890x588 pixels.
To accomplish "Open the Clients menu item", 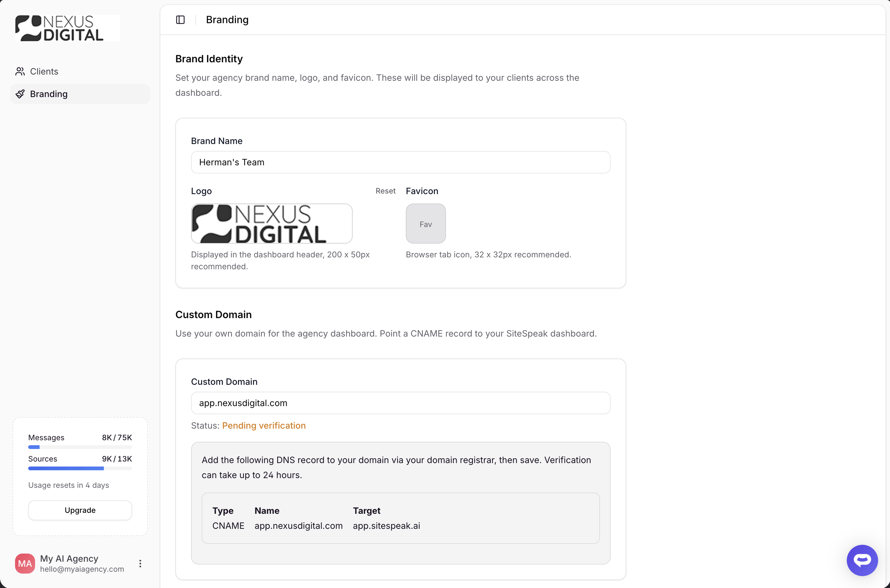I will click(x=44, y=71).
